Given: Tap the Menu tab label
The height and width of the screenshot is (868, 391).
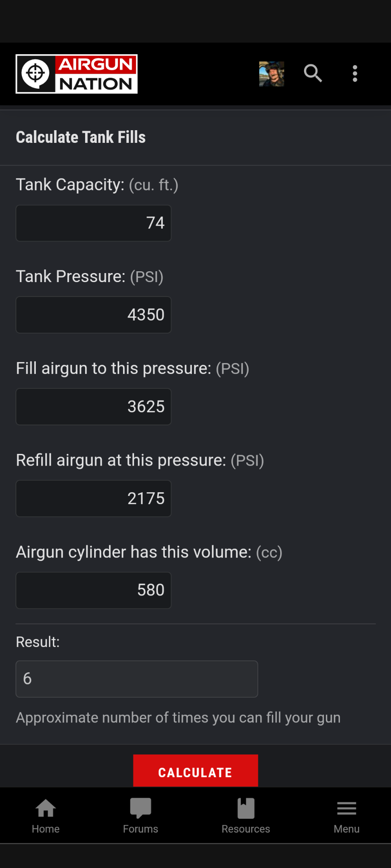Looking at the screenshot, I should click(x=347, y=829).
